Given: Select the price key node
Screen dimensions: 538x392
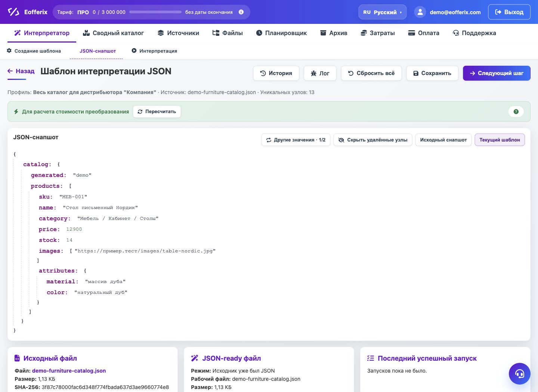Looking at the screenshot, I should tap(49, 229).
